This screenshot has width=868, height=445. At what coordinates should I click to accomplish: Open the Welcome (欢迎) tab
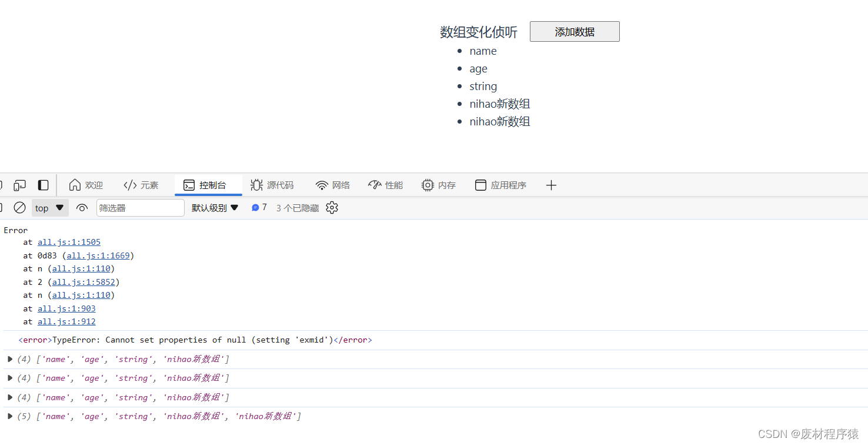86,185
